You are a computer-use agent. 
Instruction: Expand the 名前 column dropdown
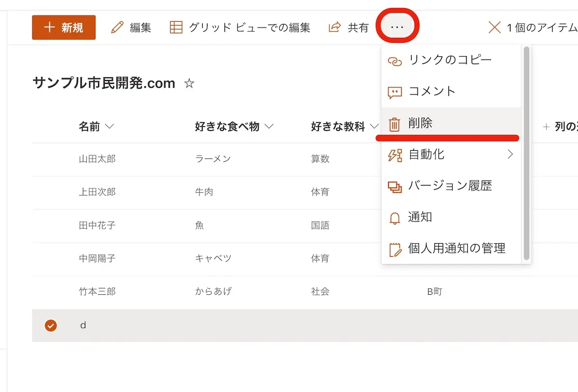point(109,127)
